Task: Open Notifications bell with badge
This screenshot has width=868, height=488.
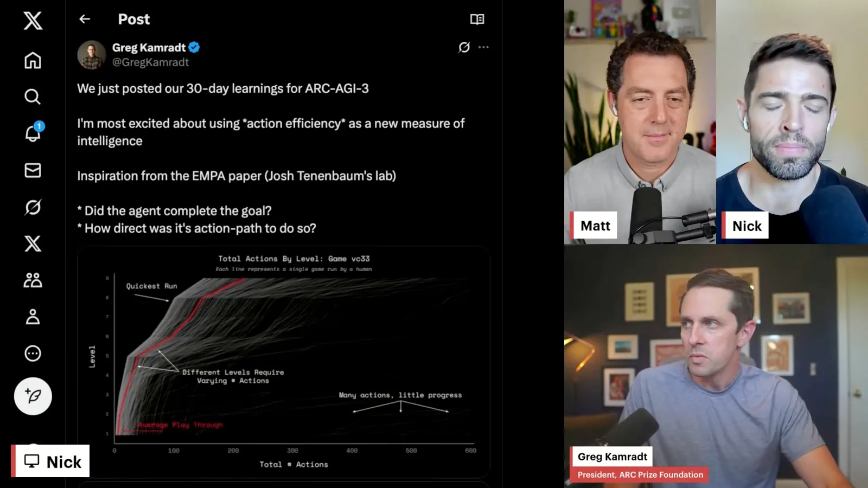Action: 34,132
